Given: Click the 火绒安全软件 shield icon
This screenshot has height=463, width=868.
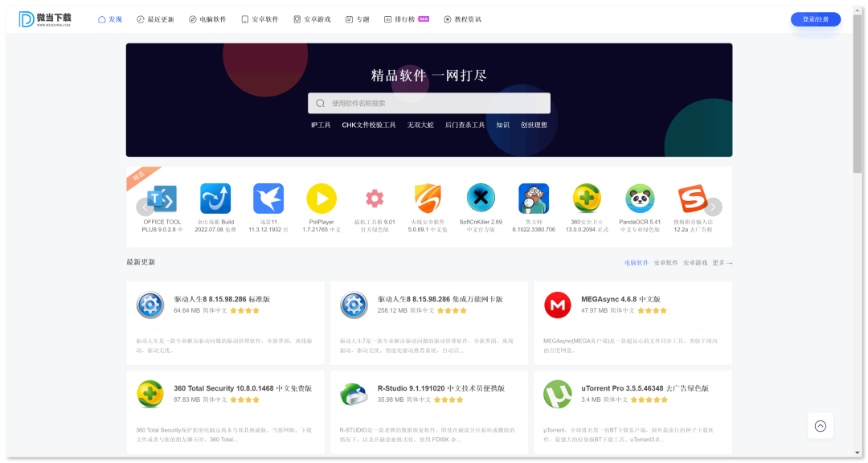Looking at the screenshot, I should [428, 199].
